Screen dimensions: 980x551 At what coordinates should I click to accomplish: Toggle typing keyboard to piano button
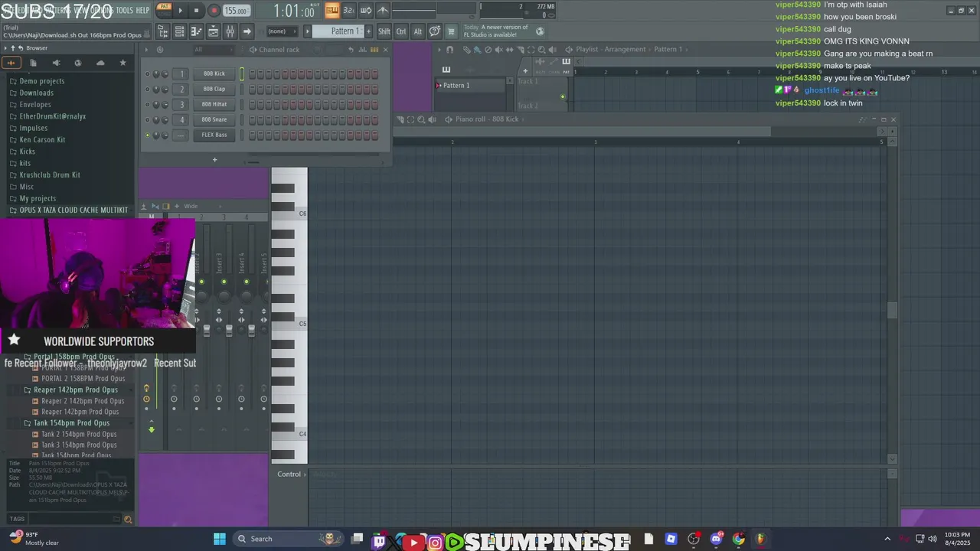coord(332,10)
